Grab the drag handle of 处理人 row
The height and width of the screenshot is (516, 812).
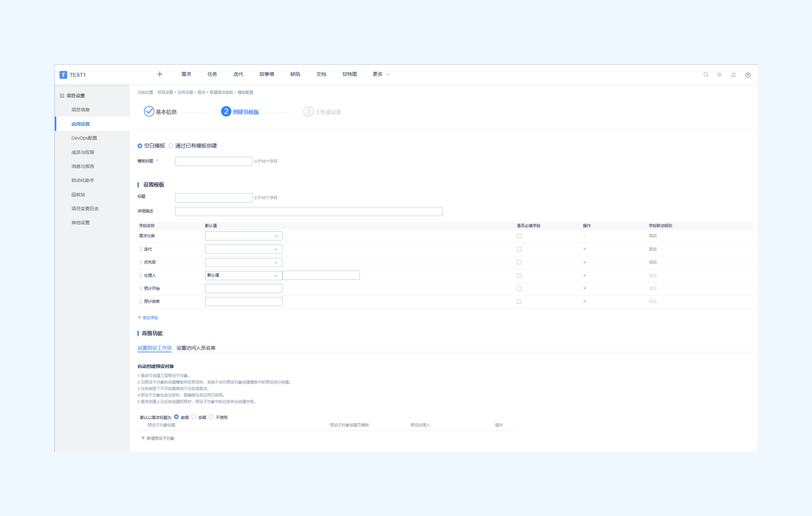140,275
